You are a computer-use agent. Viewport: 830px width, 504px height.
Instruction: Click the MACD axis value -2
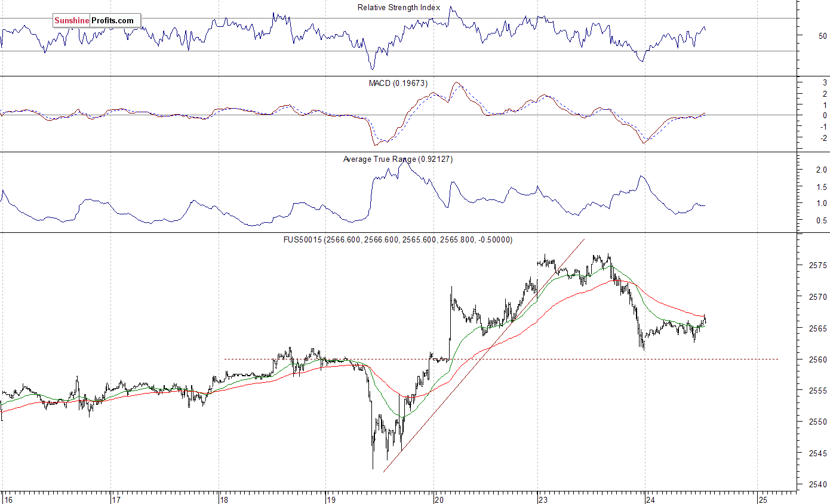coord(823,138)
